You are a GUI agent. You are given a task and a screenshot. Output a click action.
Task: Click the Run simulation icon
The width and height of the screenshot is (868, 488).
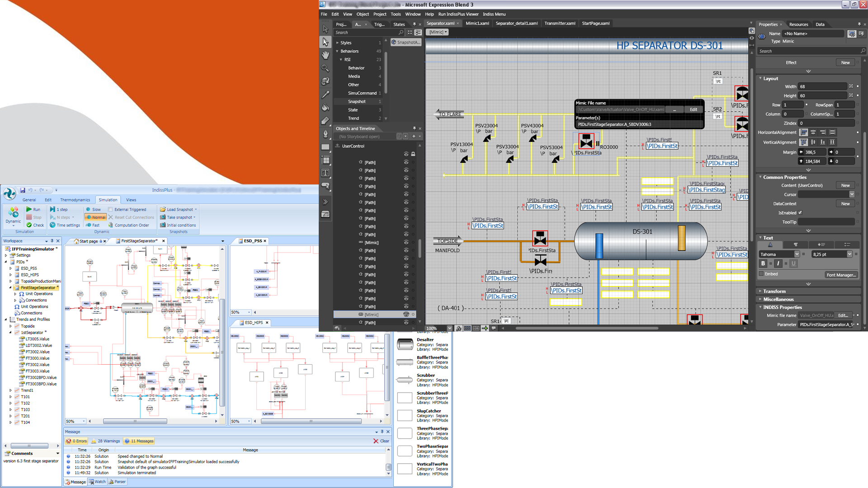[x=29, y=209]
